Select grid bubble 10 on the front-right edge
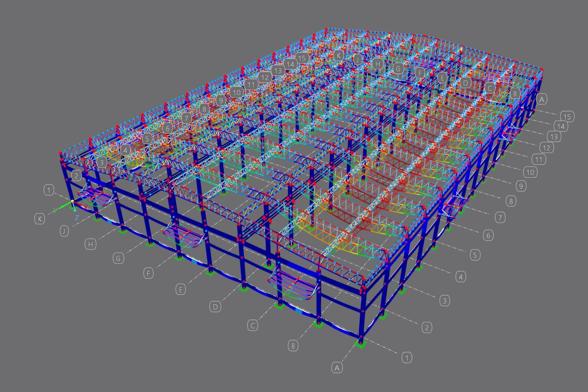The width and height of the screenshot is (588, 392). pos(530,172)
